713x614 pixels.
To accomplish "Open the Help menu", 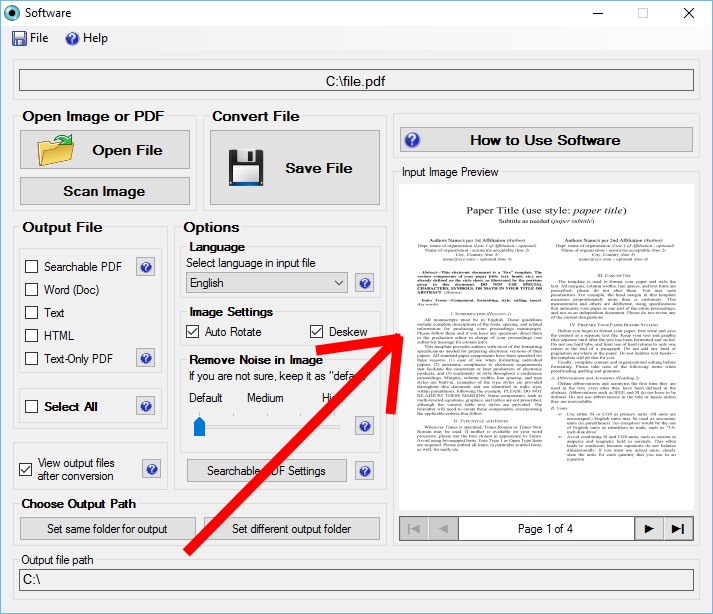I will click(x=86, y=38).
